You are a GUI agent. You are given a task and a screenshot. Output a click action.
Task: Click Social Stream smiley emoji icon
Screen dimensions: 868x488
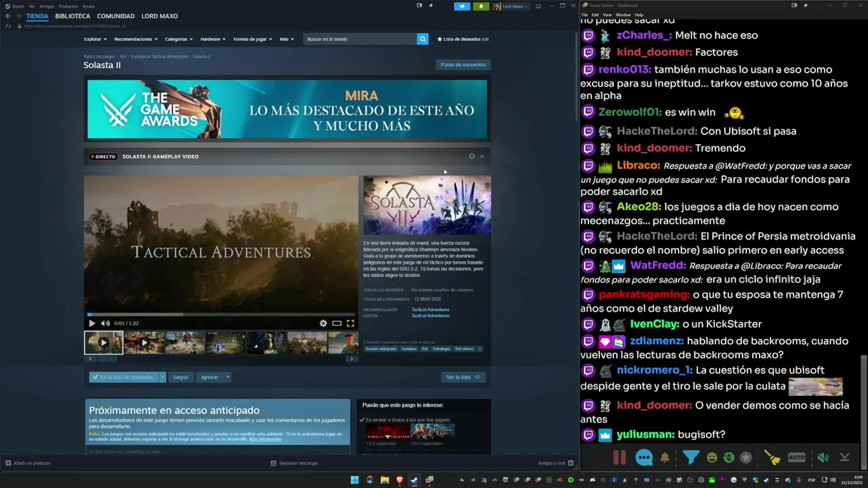point(711,457)
